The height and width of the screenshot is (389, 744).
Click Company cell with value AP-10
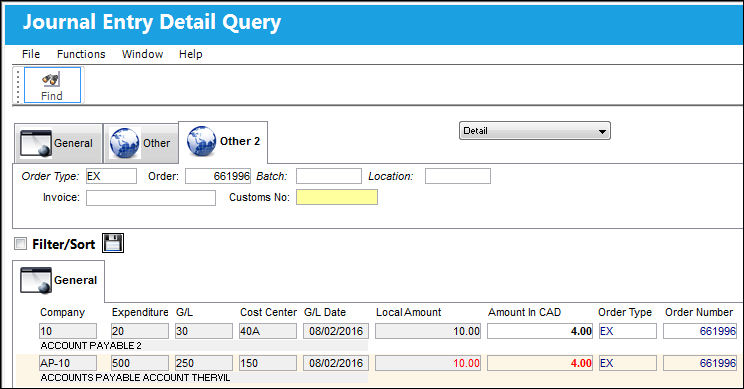click(68, 363)
